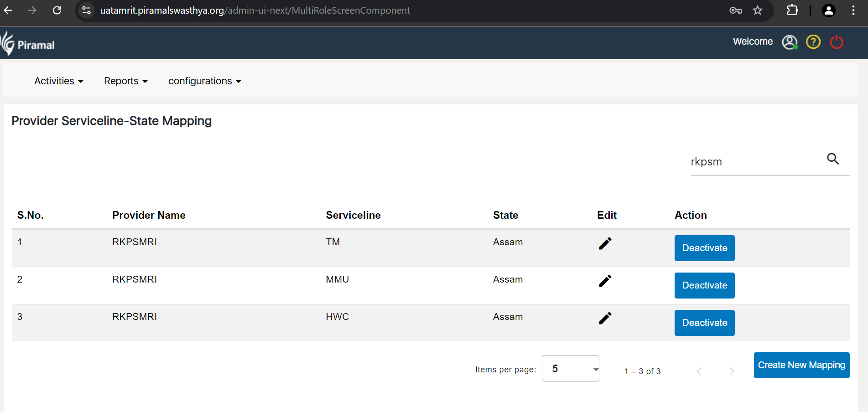The height and width of the screenshot is (412, 868).
Task: Open the user profile icon
Action: pos(790,42)
